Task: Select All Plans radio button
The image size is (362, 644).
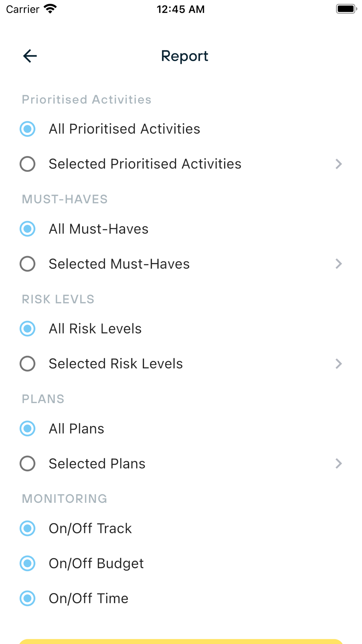Action: pyautogui.click(x=28, y=428)
